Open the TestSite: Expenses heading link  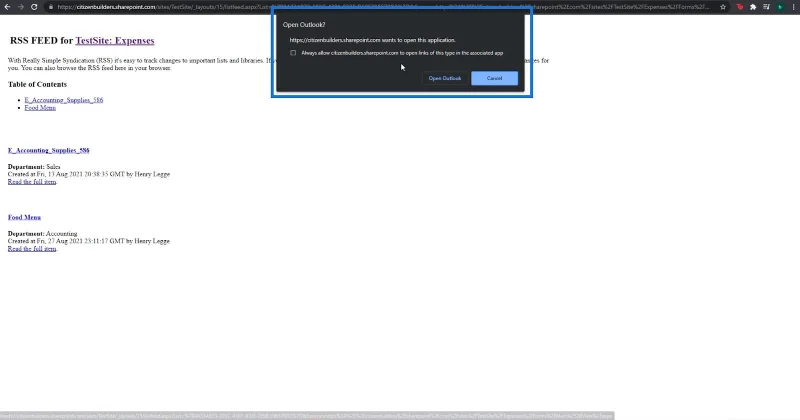(115, 40)
